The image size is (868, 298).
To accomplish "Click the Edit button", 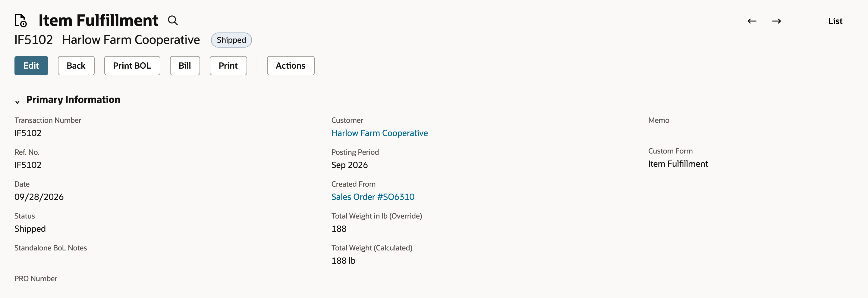I will [31, 66].
